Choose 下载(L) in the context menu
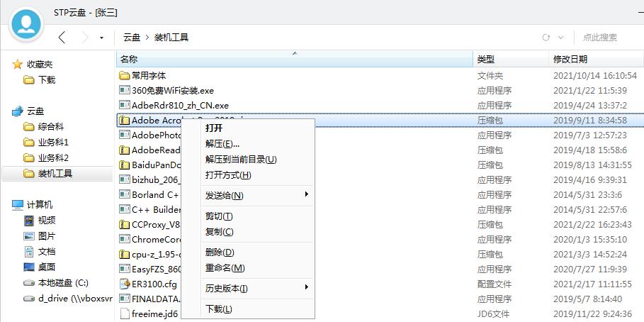Screen dimensions: 644x322 248,309
